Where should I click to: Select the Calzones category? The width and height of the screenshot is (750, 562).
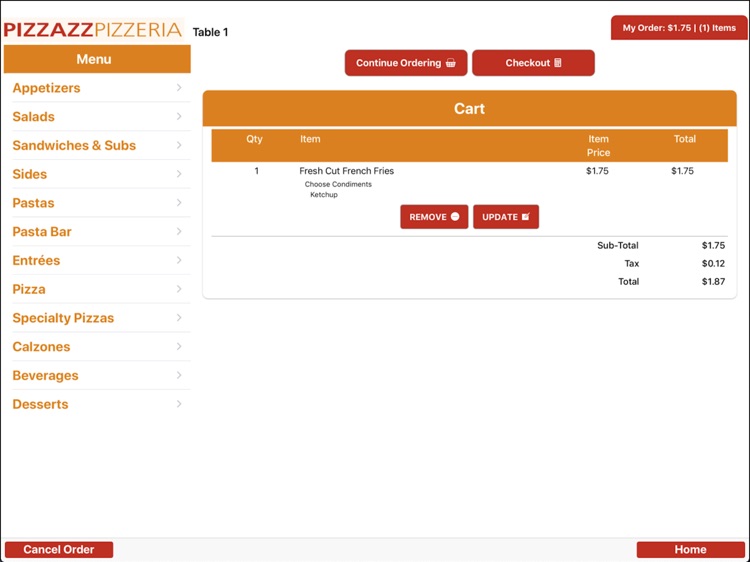click(97, 346)
